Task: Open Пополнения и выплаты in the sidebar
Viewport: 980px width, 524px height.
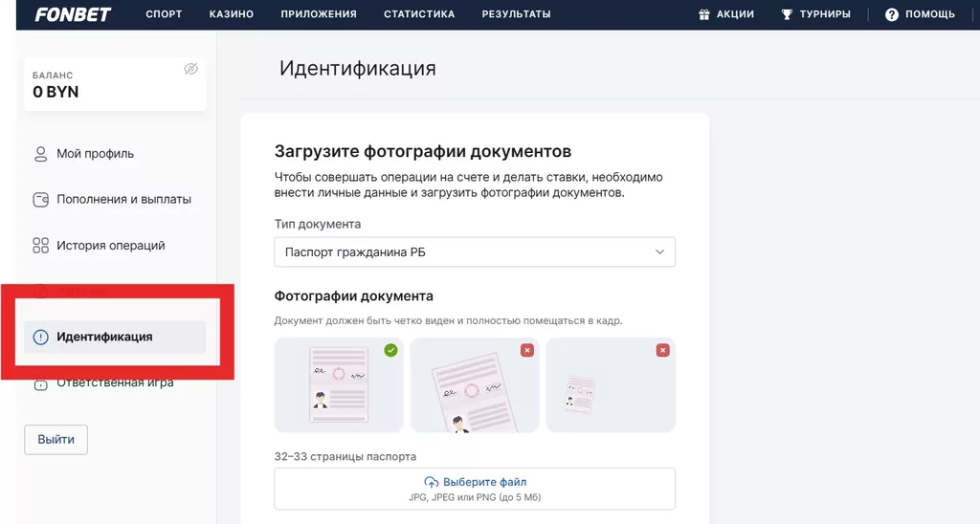Action: pos(123,199)
